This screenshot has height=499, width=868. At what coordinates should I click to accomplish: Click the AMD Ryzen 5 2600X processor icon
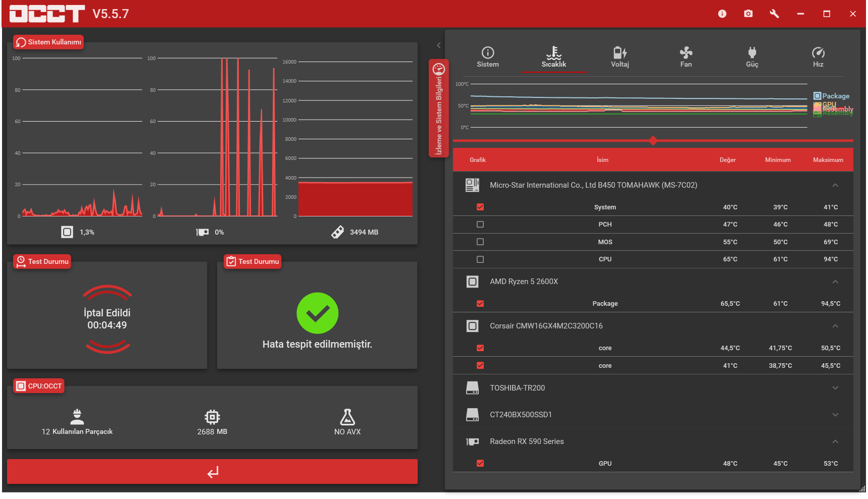(x=472, y=282)
